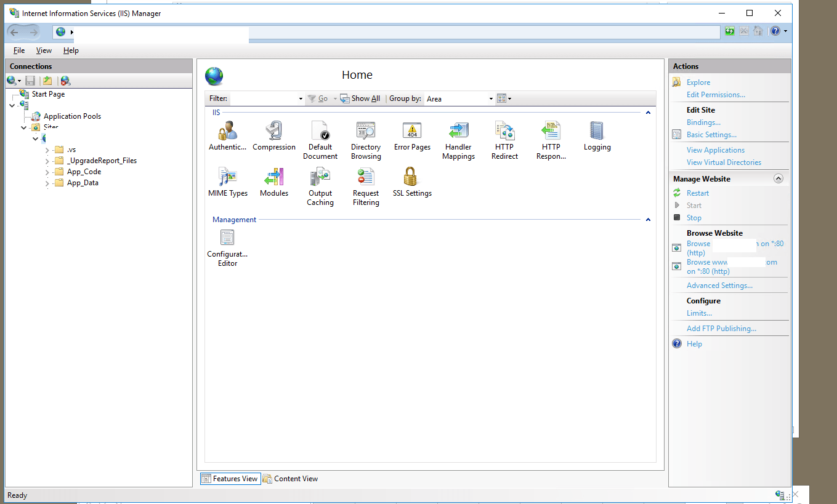Open the Output Caching feature
The image size is (837, 504).
tap(320, 186)
